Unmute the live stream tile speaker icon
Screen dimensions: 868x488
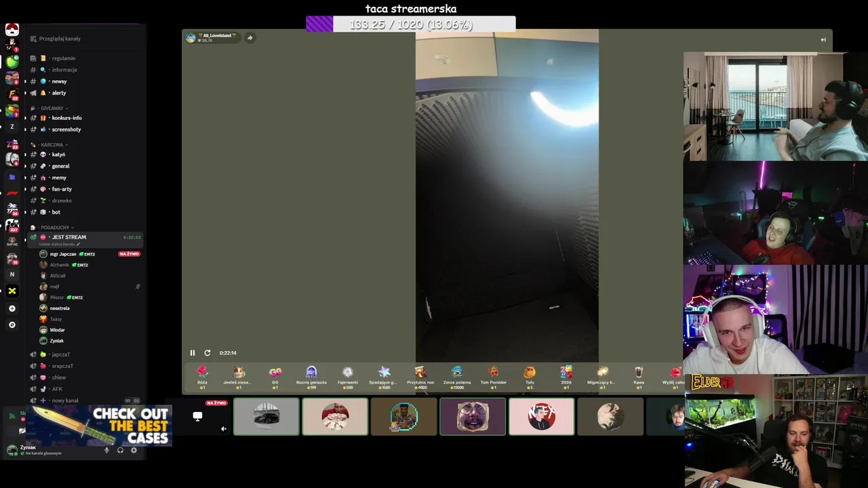[224, 428]
